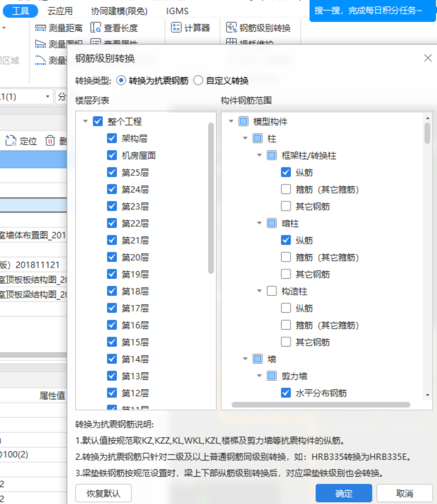Toggle 纵筋 under 框架柱/转换柱

pyautogui.click(x=286, y=173)
